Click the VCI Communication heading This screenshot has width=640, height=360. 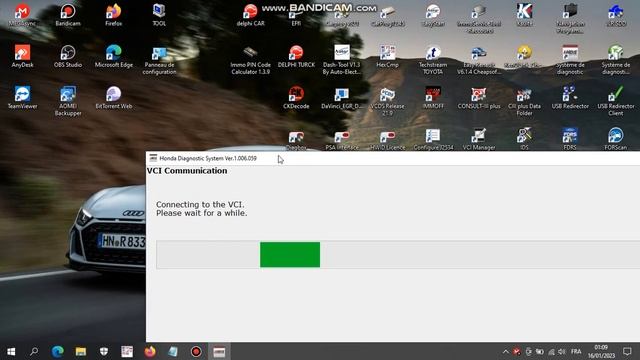[x=187, y=171]
